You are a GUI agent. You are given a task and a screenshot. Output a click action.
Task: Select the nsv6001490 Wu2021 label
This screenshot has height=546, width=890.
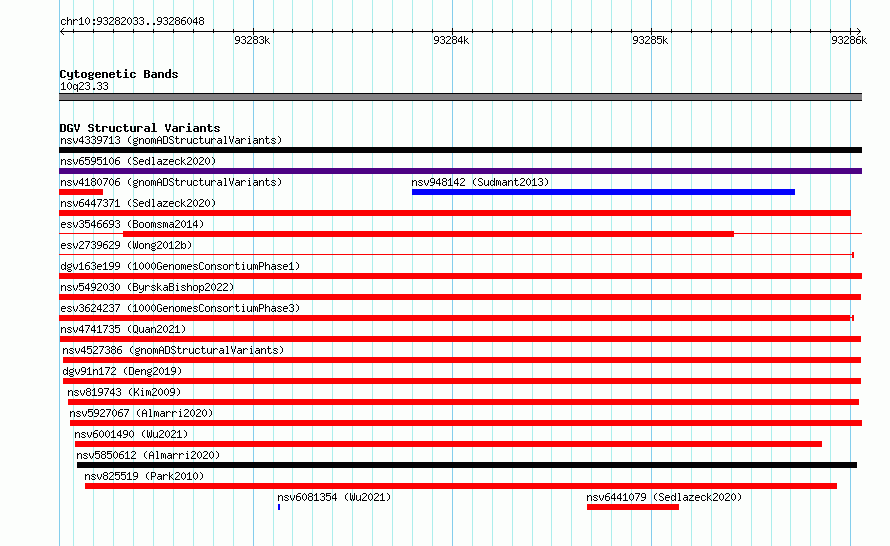point(131,434)
